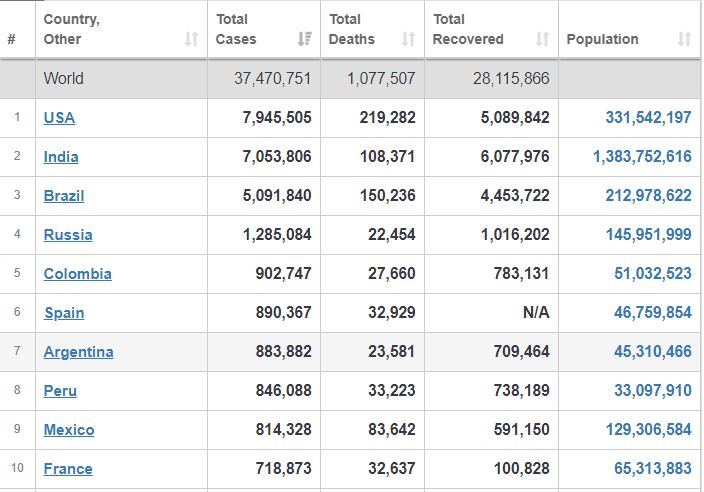704x492 pixels.
Task: Select World total recovered 28,115,866
Action: [511, 79]
